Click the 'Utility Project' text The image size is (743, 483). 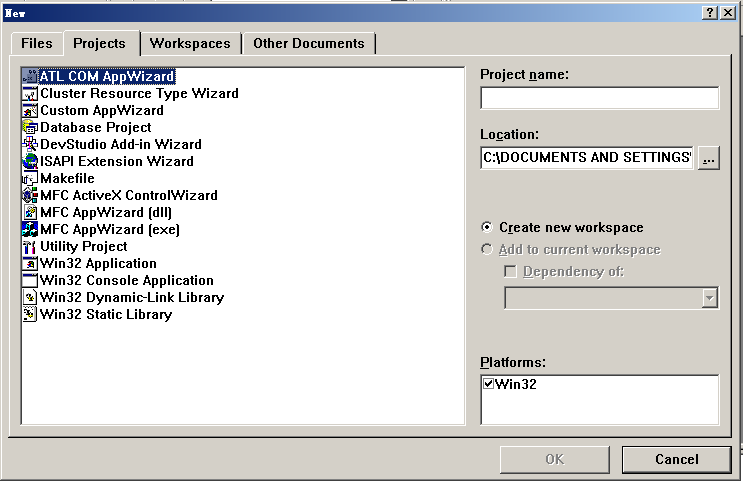[84, 247]
